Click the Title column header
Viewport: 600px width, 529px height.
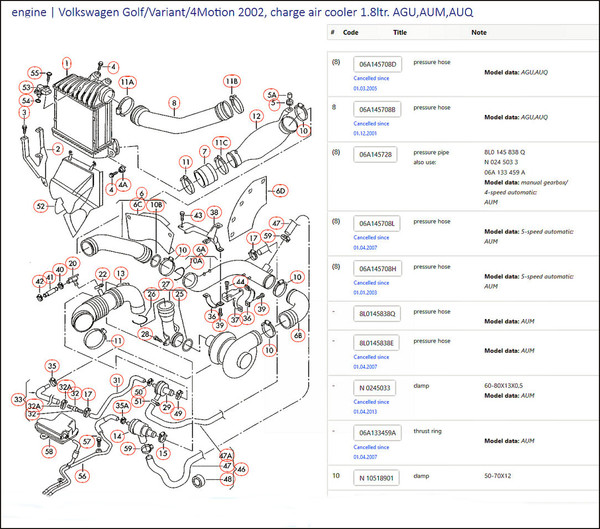coord(400,32)
